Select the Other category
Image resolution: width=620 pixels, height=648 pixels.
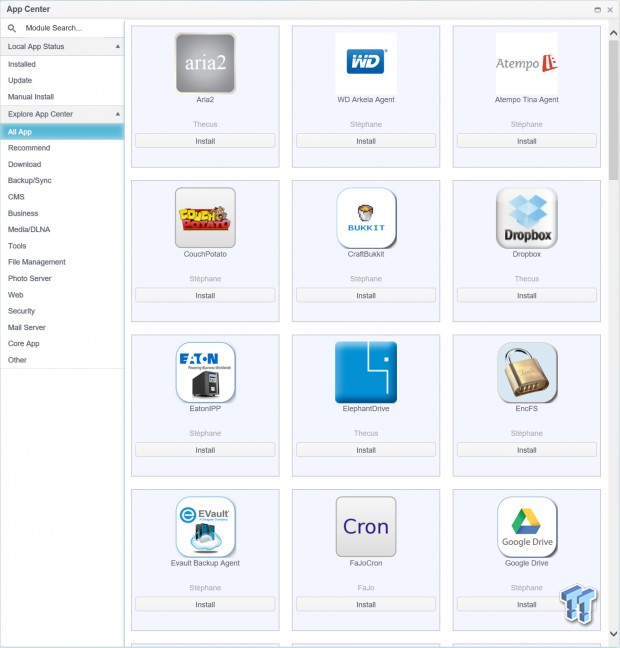coord(17,360)
